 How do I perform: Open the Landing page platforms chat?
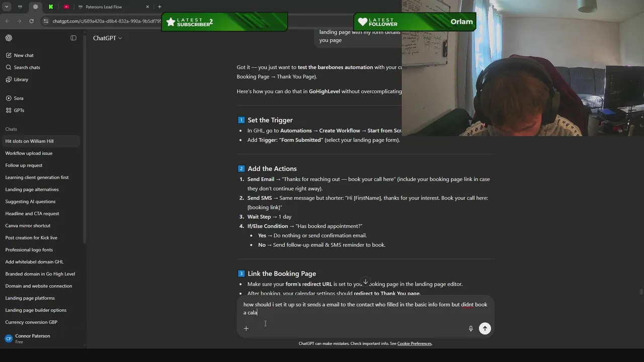(x=40, y=298)
